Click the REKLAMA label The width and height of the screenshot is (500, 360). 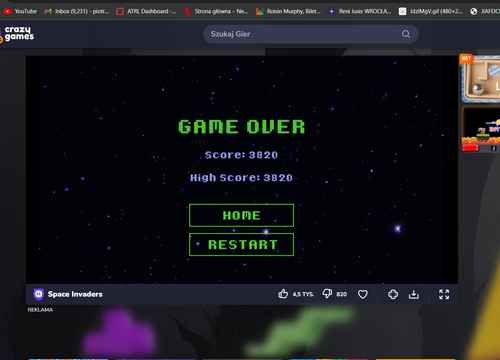tap(40, 310)
